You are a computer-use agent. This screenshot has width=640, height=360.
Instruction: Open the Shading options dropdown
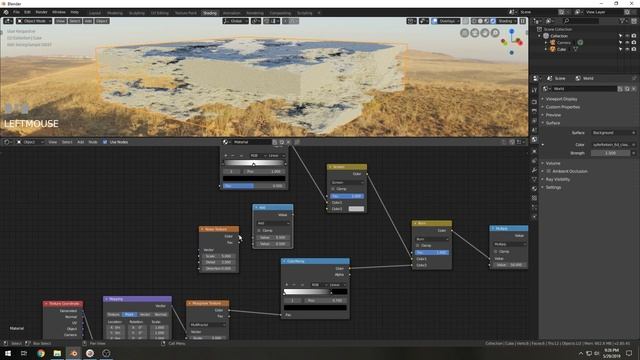click(507, 21)
